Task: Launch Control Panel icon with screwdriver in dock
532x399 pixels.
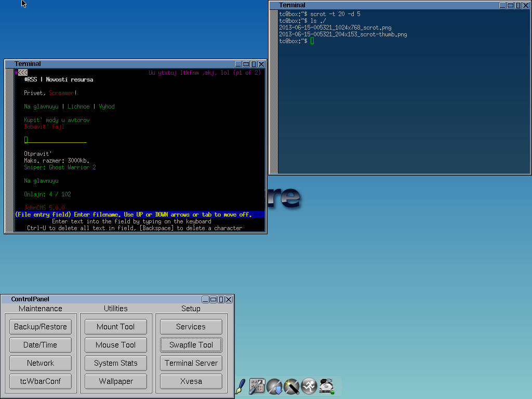Action: point(257,386)
